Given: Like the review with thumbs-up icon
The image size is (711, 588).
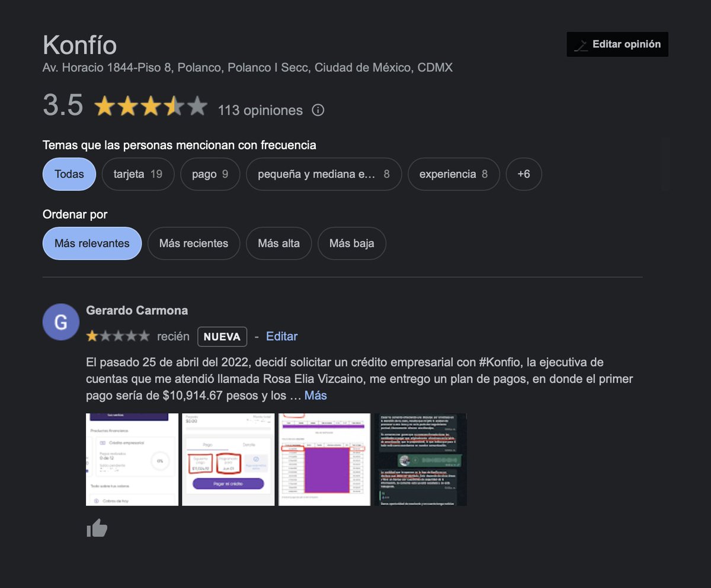Looking at the screenshot, I should (97, 528).
